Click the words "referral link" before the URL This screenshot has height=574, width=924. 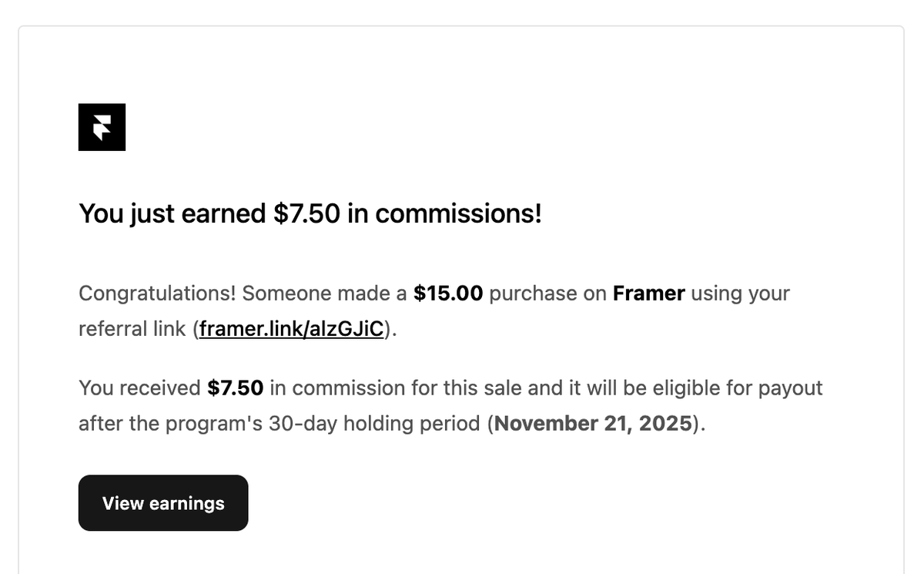pyautogui.click(x=132, y=329)
